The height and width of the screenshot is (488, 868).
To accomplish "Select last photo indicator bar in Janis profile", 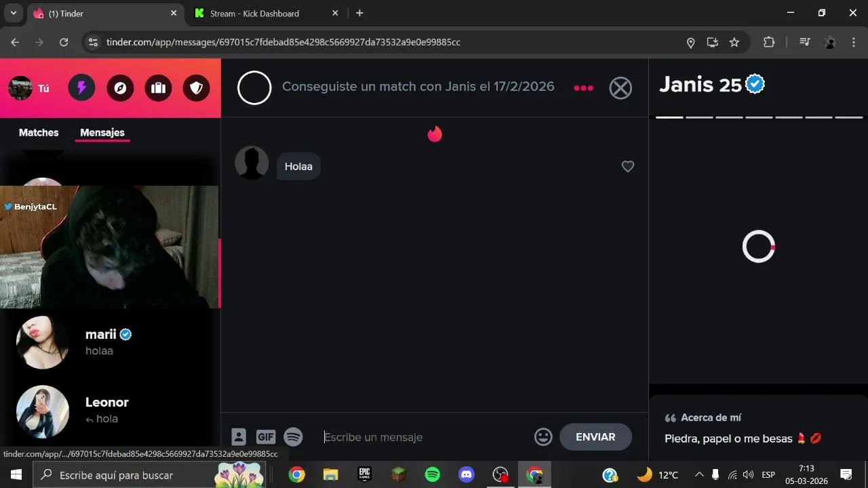I will pos(849,117).
